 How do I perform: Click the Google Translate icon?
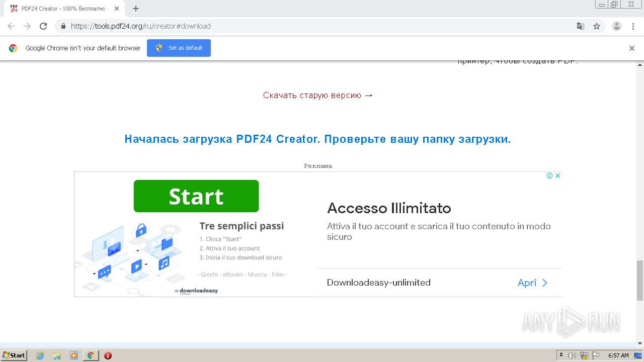click(x=581, y=26)
